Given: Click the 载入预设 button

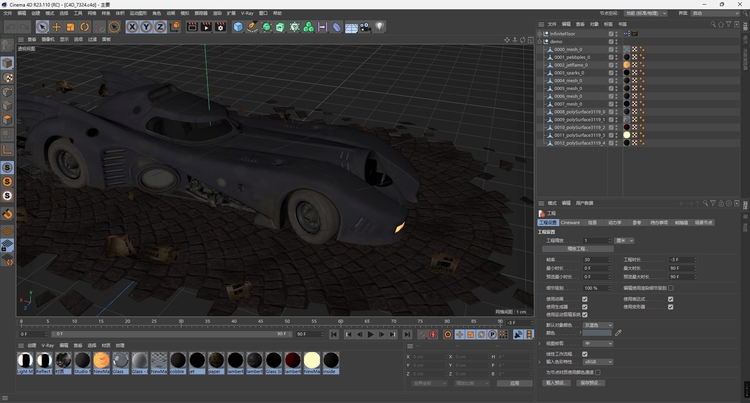Looking at the screenshot, I should (x=556, y=383).
